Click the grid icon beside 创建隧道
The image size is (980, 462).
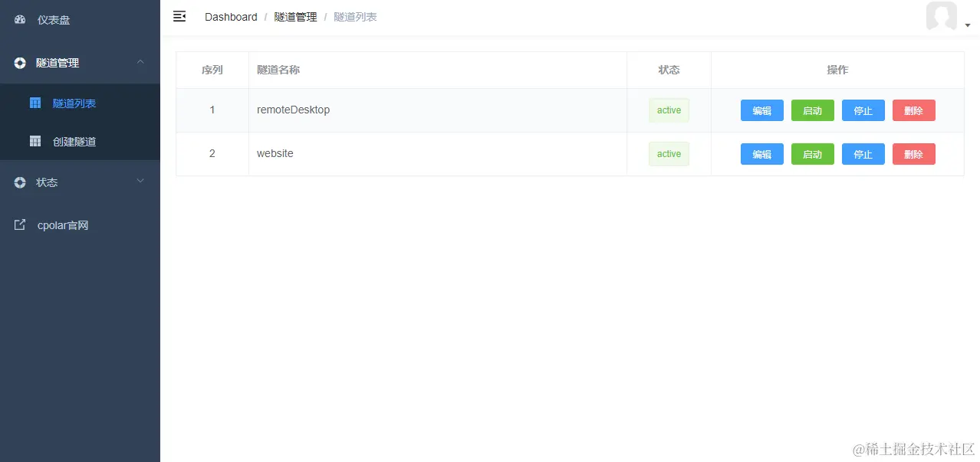(35, 141)
